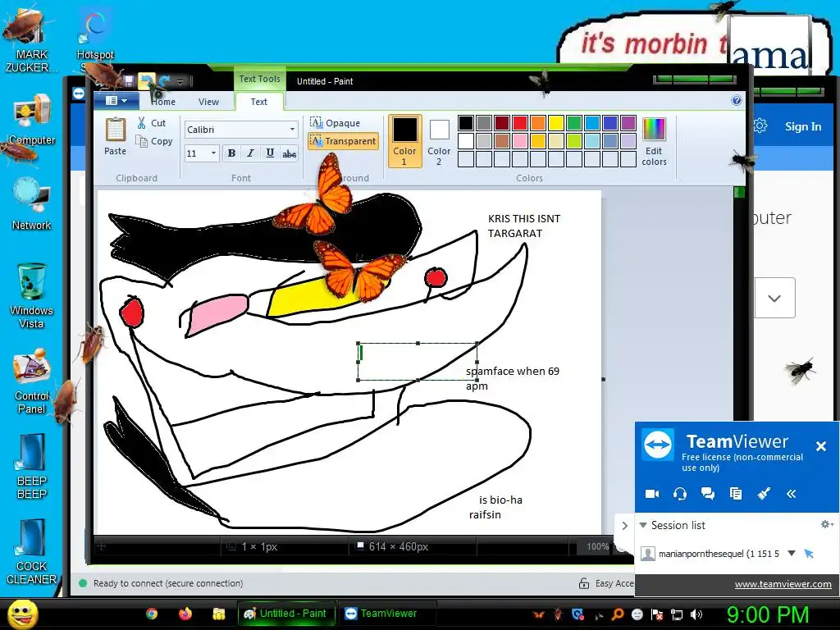840x630 pixels.
Task: Select the Text ribbon tab
Action: pos(258,102)
